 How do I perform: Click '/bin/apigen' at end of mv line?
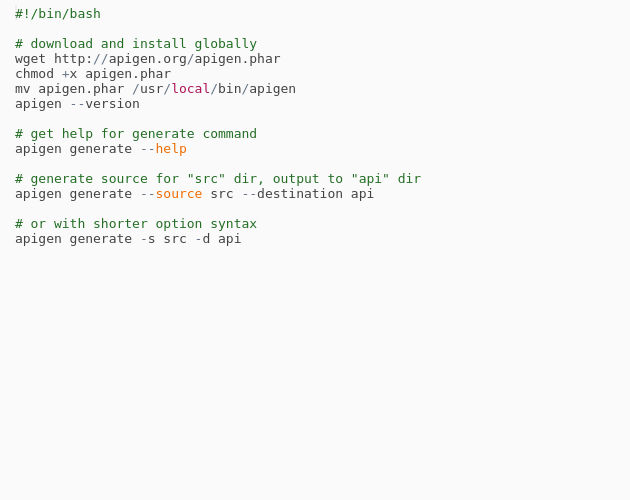pyautogui.click(x=253, y=89)
